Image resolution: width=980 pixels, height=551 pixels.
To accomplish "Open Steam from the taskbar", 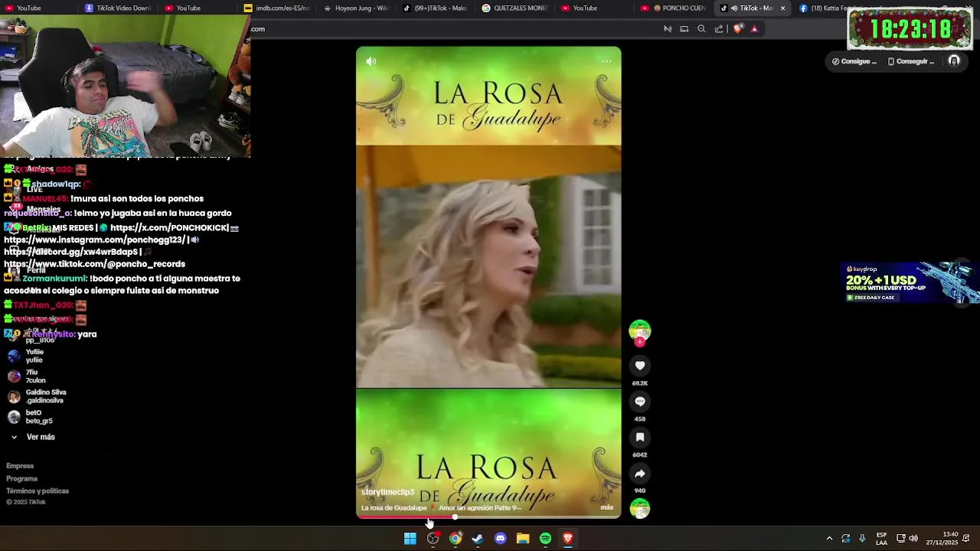I will pyautogui.click(x=478, y=539).
